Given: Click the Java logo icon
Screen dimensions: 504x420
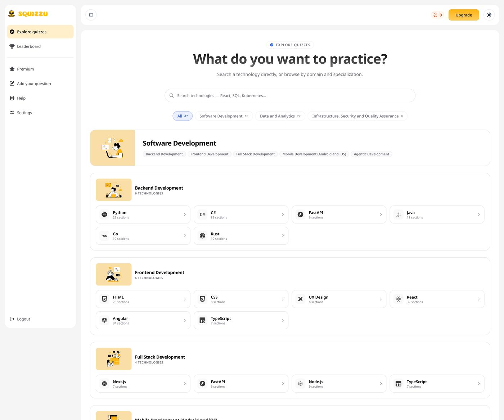Looking at the screenshot, I should tap(399, 214).
